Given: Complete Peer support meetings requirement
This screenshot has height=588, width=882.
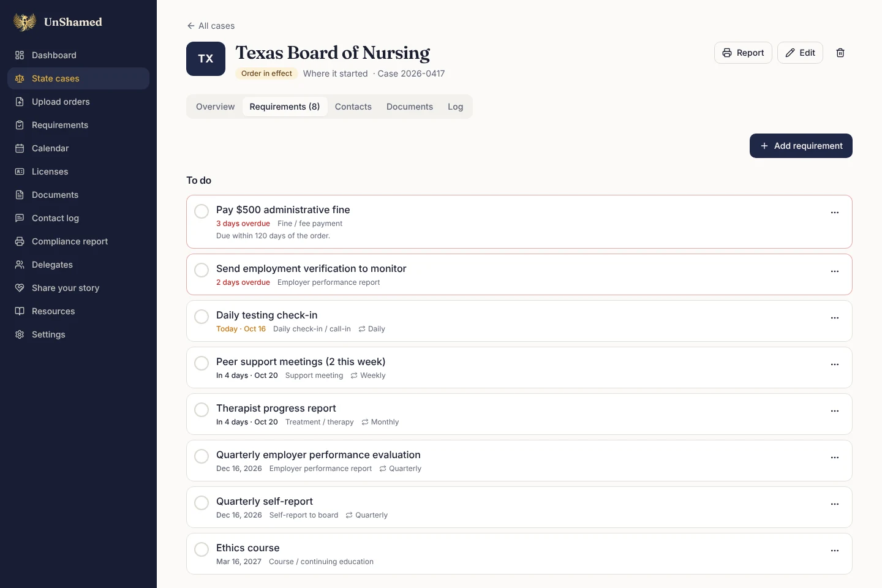Looking at the screenshot, I should click(202, 363).
